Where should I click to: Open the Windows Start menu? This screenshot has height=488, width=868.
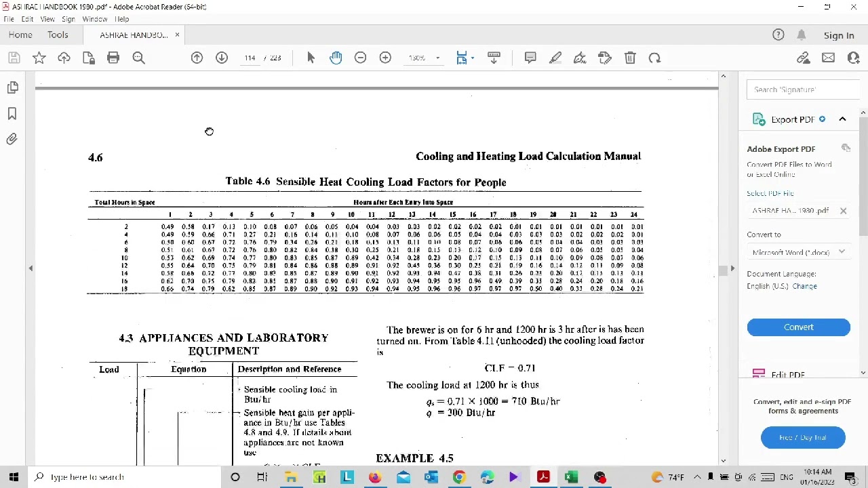(x=14, y=477)
